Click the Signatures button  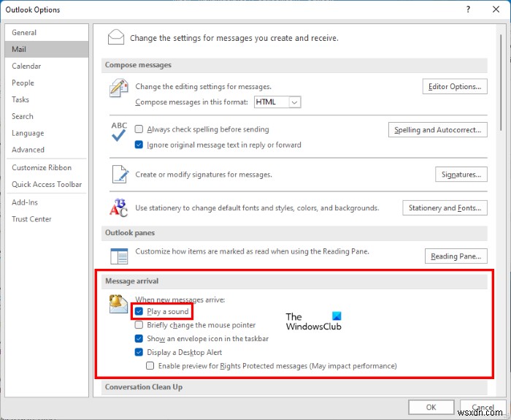coord(461,175)
